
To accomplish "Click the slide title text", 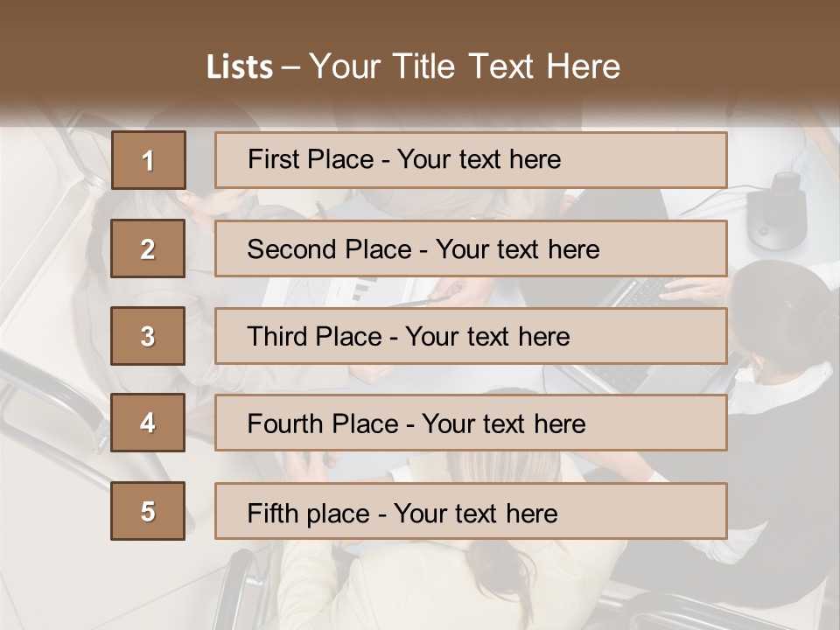I will pyautogui.click(x=413, y=66).
